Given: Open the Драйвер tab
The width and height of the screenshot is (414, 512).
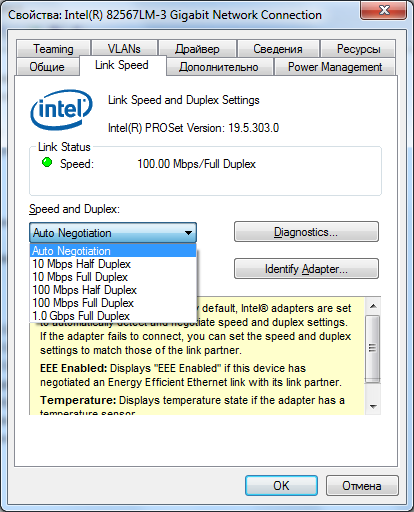Looking at the screenshot, I should 197,49.
